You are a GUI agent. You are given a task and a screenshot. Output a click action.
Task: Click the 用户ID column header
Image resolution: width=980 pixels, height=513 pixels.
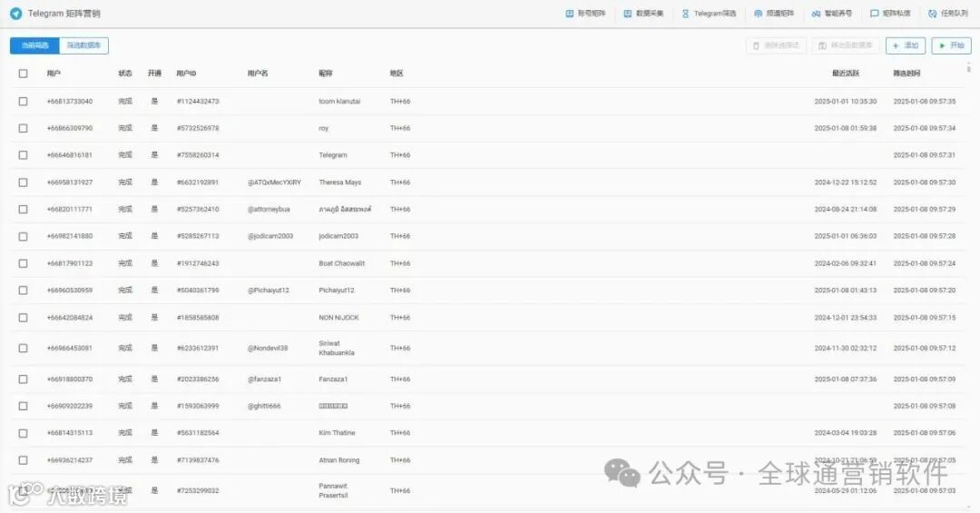[x=186, y=74]
